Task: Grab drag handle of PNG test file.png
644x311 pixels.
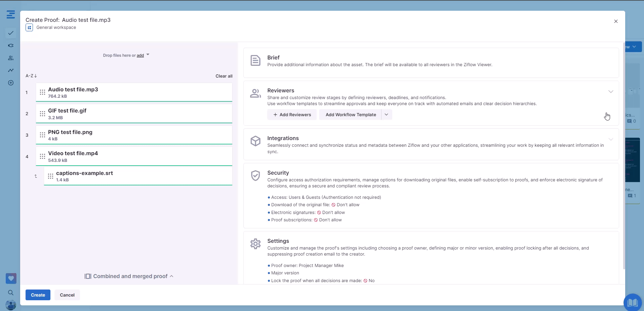Action: point(42,135)
